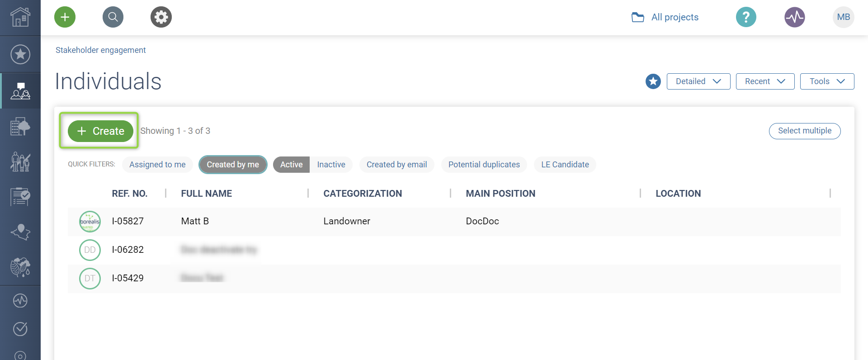Expand the Detailed view dropdown
Image resolution: width=868 pixels, height=360 pixels.
pos(698,81)
